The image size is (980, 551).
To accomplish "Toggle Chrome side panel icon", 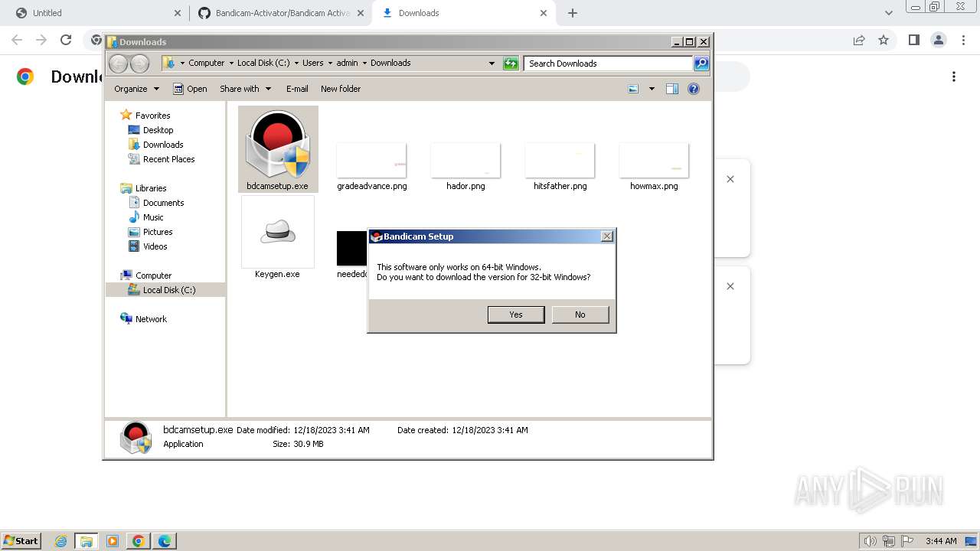I will pos(913,40).
